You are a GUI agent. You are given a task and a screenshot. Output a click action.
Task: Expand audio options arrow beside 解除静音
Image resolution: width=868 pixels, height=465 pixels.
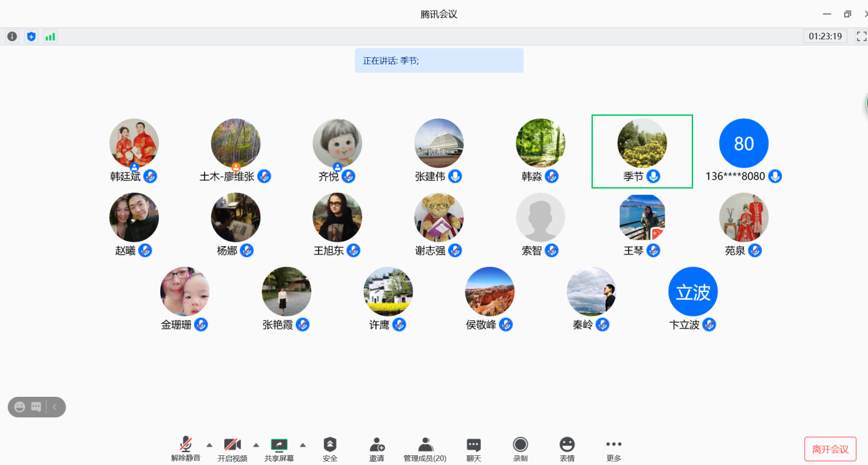coord(209,445)
